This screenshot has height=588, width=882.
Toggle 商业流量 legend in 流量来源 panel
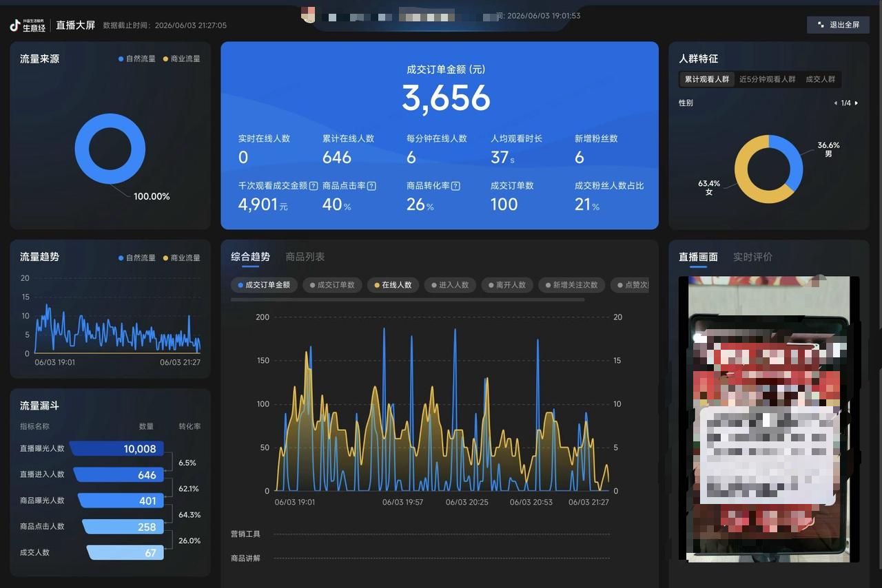pos(181,59)
